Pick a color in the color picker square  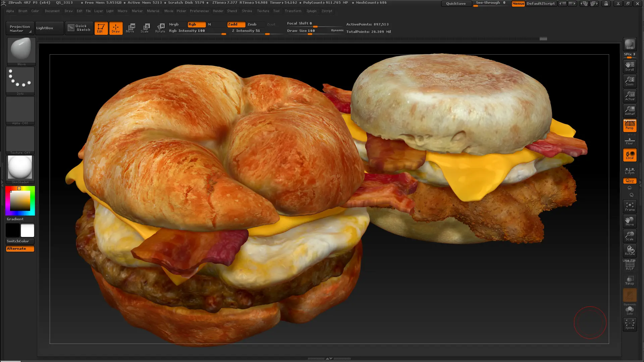(20, 200)
